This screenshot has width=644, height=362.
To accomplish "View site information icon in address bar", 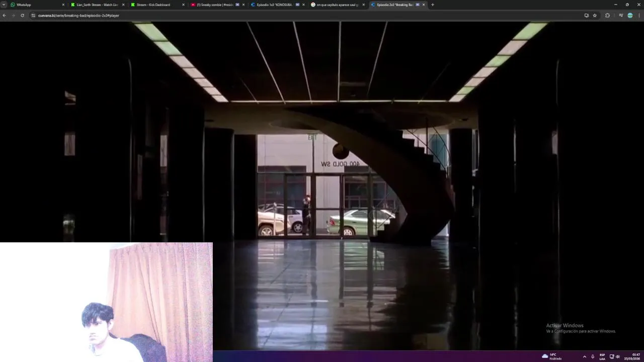I will [33, 16].
